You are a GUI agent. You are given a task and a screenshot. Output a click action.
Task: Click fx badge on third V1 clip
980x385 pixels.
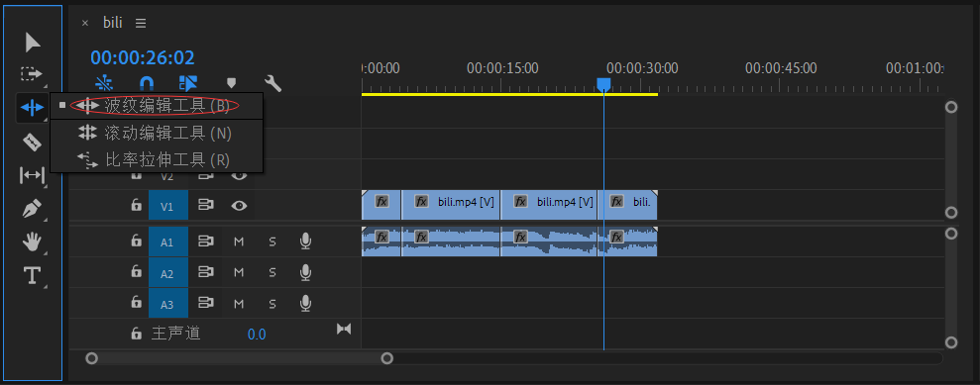(520, 202)
